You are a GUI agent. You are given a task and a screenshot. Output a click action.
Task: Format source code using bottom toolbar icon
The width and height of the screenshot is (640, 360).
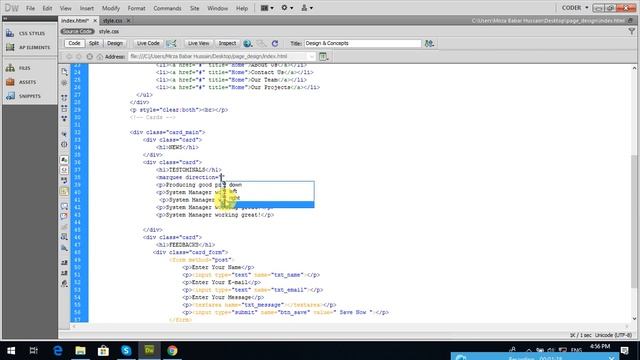coord(64,283)
